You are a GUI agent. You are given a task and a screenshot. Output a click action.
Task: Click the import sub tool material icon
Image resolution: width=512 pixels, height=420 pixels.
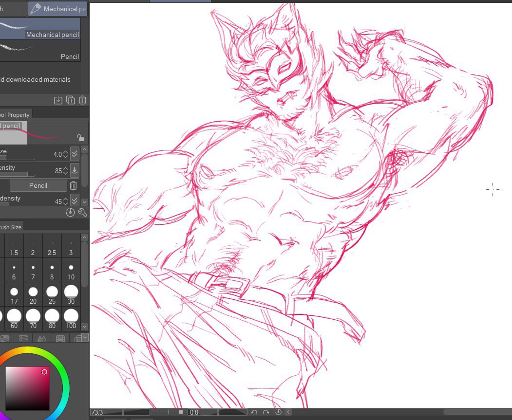click(x=58, y=100)
